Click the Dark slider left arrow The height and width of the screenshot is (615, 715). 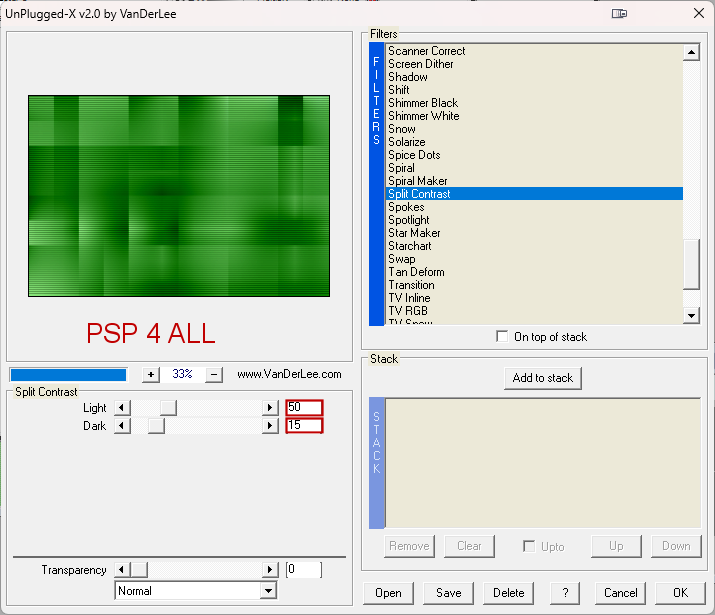[x=122, y=426]
